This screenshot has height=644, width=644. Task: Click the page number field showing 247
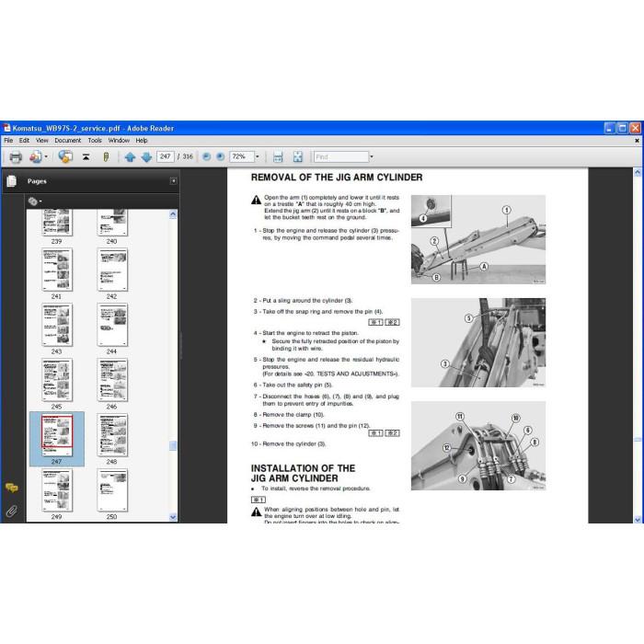pos(165,157)
